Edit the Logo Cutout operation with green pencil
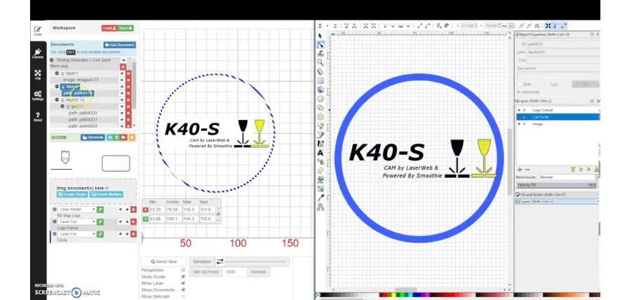This screenshot has width=644, height=300. tap(100, 221)
